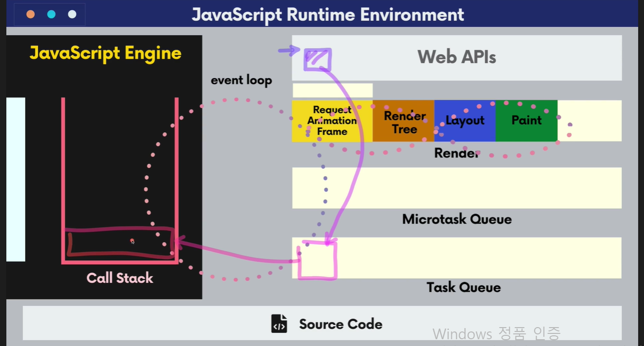The image size is (644, 346).
Task: Click the Render Tree block
Action: tap(403, 121)
